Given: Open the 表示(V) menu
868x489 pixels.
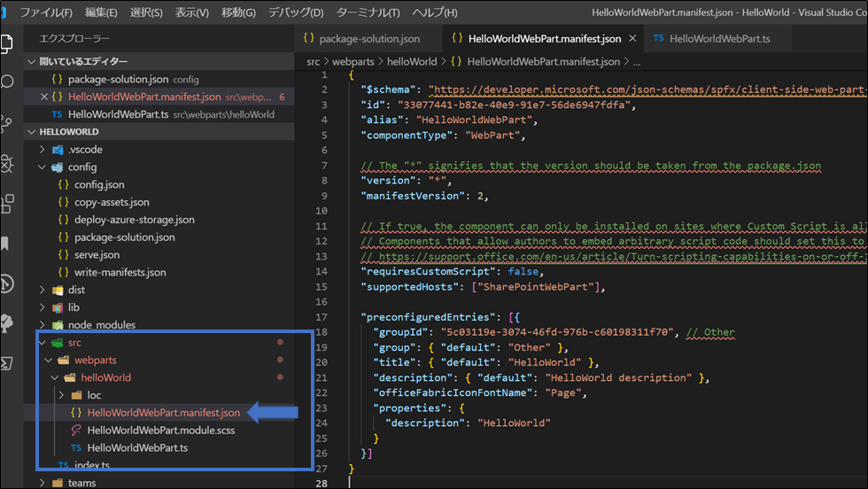Looking at the screenshot, I should [192, 12].
